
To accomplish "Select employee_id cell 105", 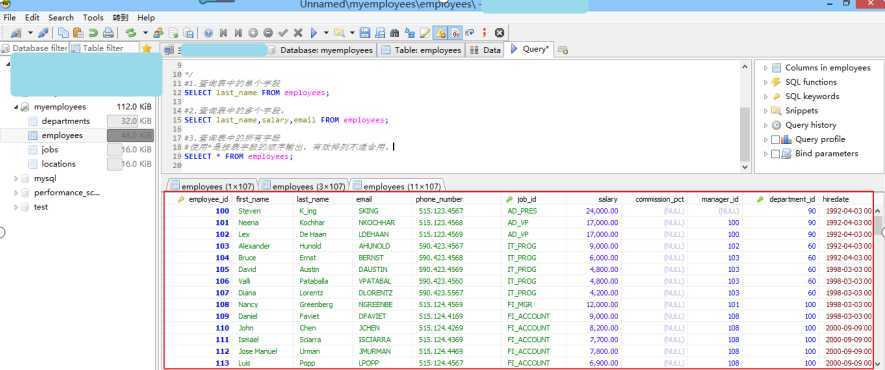I will [222, 270].
